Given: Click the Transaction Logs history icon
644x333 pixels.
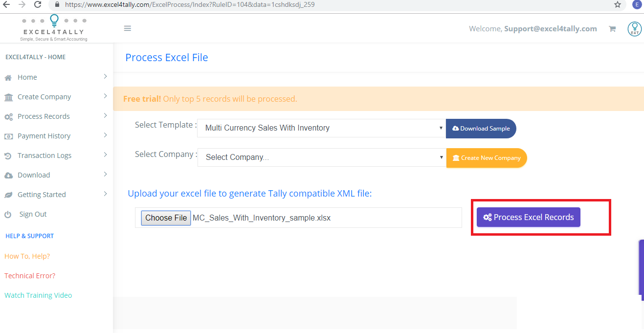Looking at the screenshot, I should click(8, 156).
